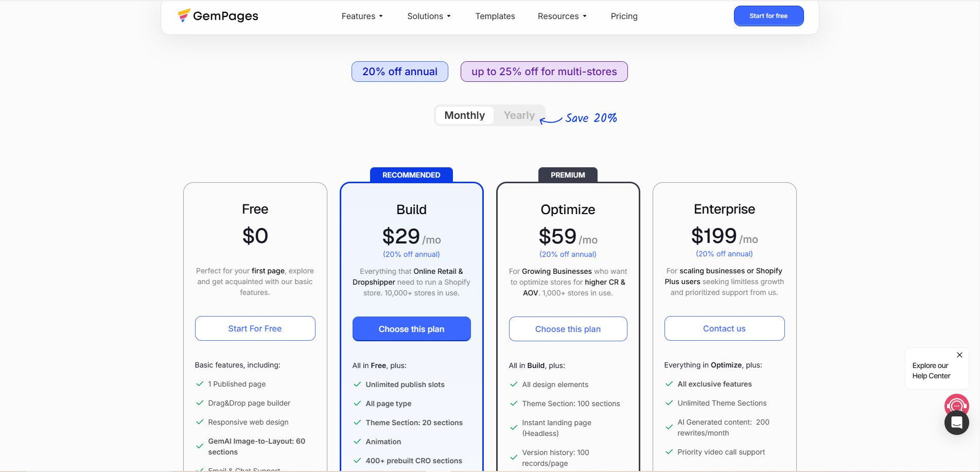The height and width of the screenshot is (472, 980).
Task: Click the checkmark next to Unlimited publish slots
Action: 357,384
